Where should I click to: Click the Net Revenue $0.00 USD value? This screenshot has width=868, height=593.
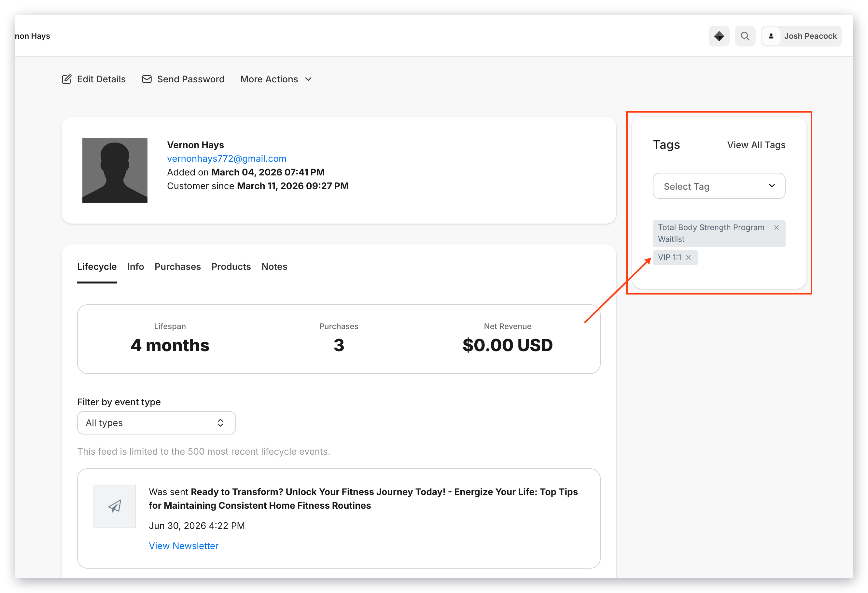pyautogui.click(x=507, y=345)
